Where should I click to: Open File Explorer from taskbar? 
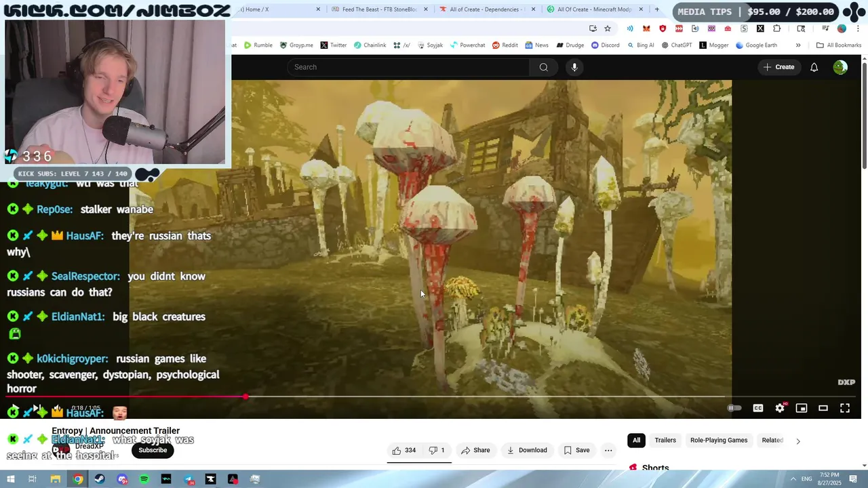click(x=56, y=479)
